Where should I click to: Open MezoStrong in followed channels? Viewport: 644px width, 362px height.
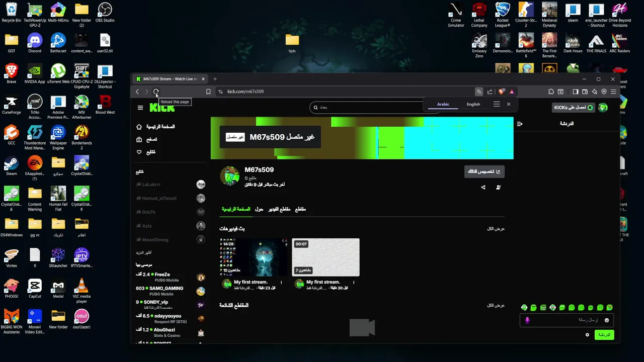(x=171, y=240)
